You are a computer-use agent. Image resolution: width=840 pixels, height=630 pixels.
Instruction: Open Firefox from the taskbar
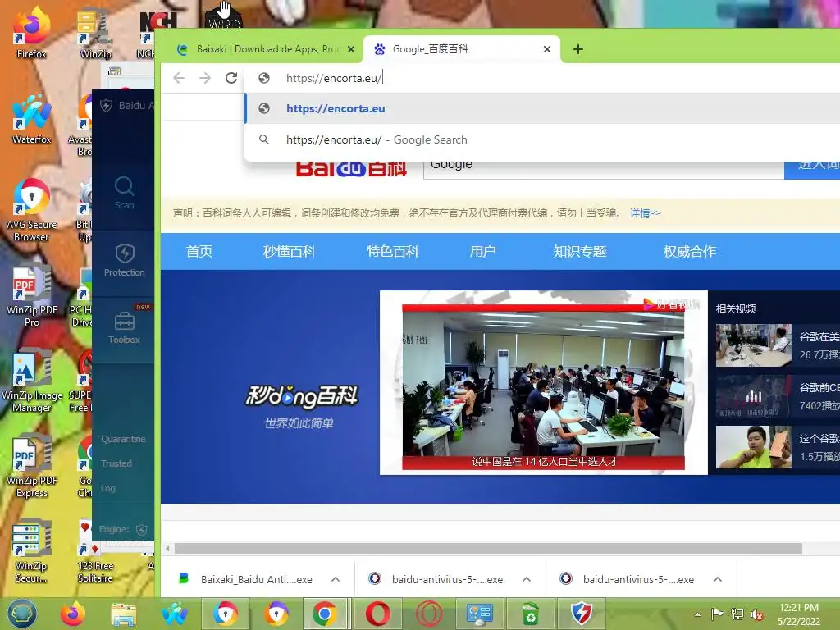point(73,614)
